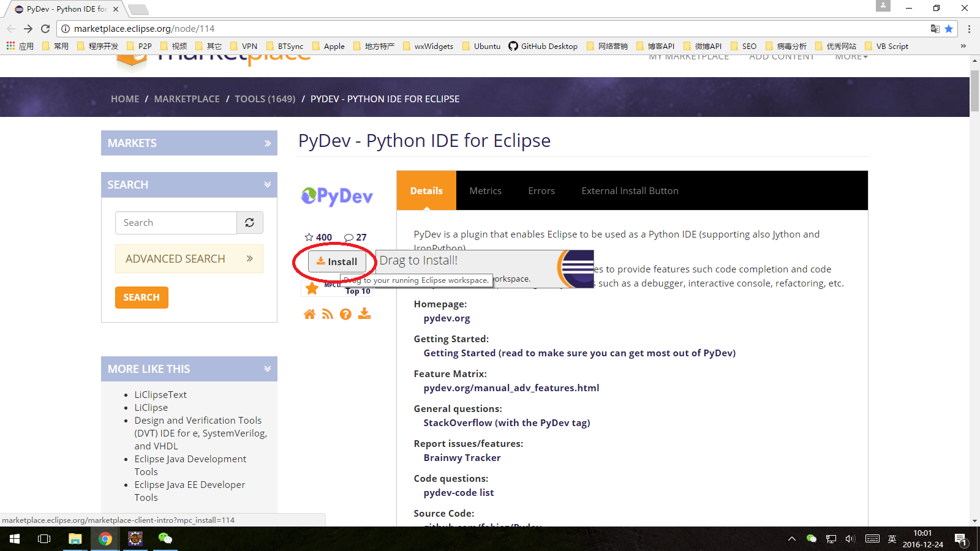Viewport: 980px width, 551px height.
Task: Click the star favorites count 400
Action: coord(318,237)
